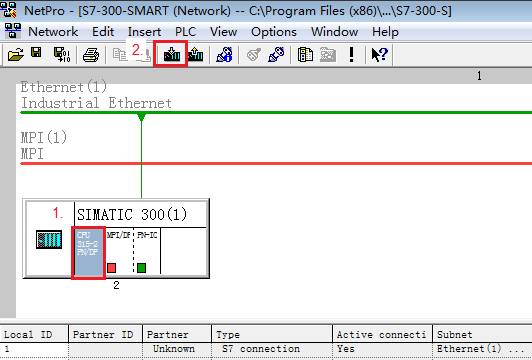Image resolution: width=532 pixels, height=360 pixels.
Task: Click the Save and Compile icon
Action: tap(62, 54)
